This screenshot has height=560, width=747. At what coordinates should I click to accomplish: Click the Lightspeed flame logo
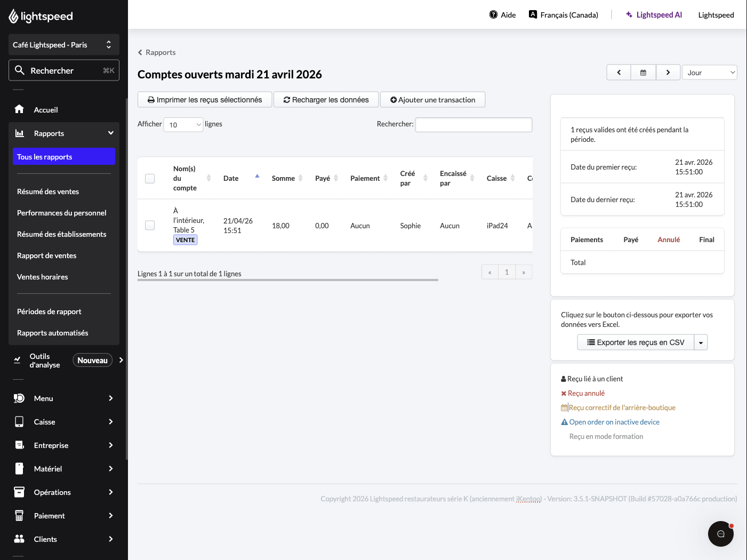pyautogui.click(x=14, y=17)
